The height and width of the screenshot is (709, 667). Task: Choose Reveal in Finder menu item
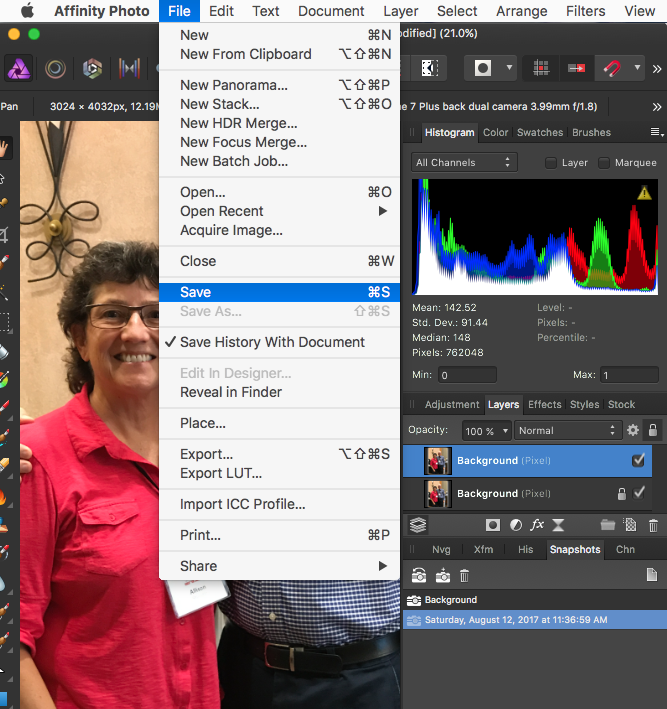(279, 392)
